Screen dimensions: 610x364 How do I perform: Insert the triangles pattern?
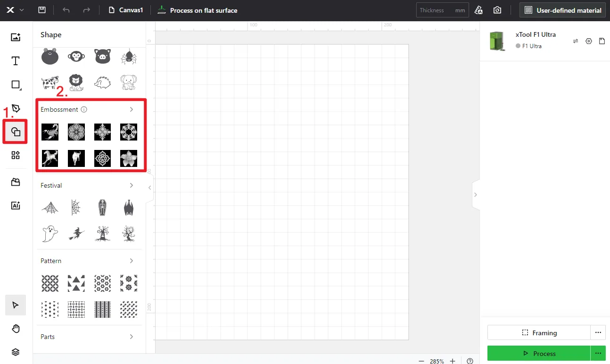(x=76, y=283)
